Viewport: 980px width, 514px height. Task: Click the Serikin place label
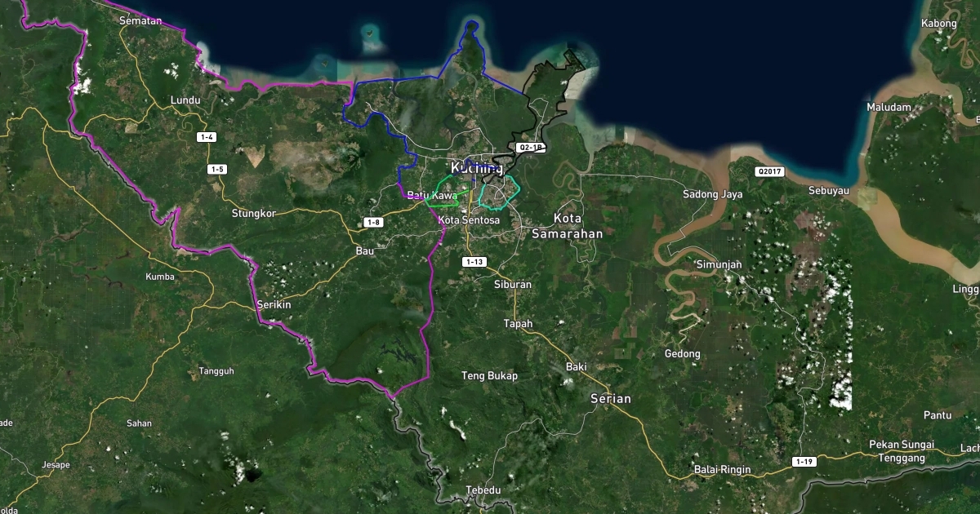tap(274, 304)
